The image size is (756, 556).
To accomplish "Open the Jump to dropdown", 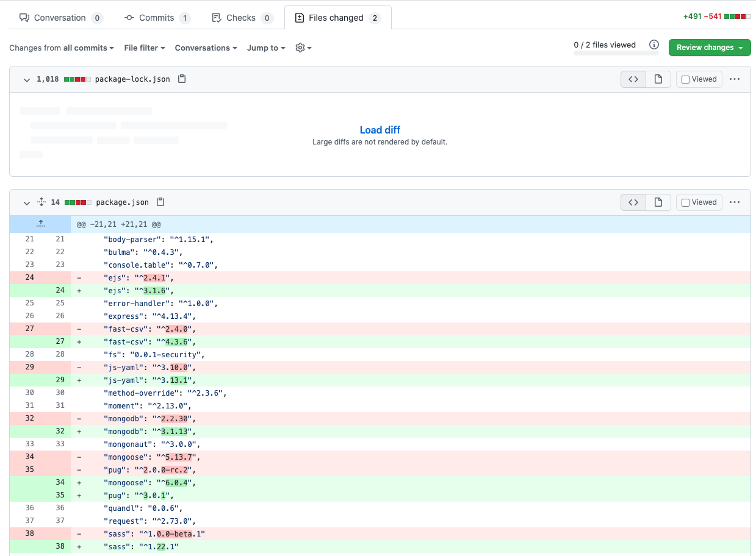I will pyautogui.click(x=266, y=48).
